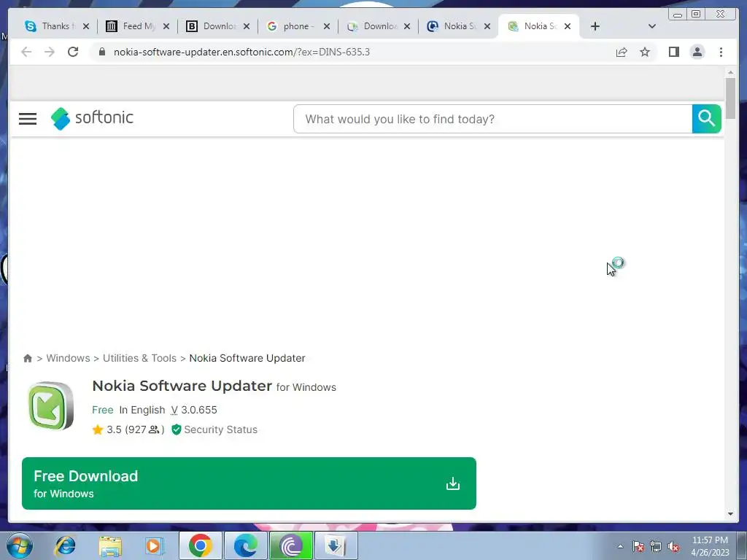The image size is (747, 560).
Task: Open Windows Media Player from the taskbar
Action: 155,545
